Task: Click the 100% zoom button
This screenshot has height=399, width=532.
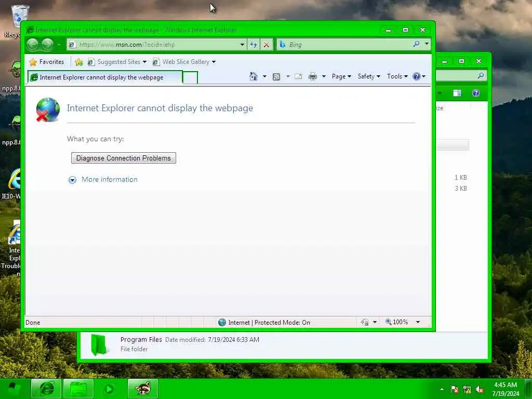Action: 396,322
